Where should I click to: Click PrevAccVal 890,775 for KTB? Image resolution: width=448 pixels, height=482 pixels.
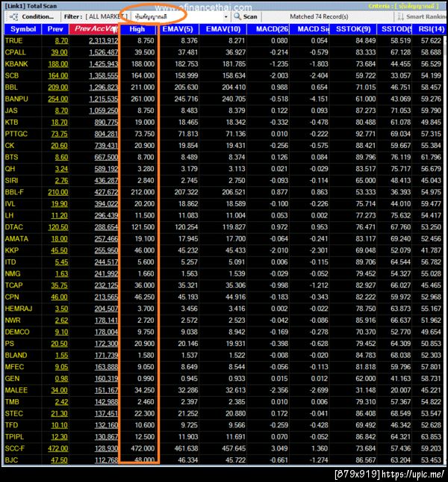point(106,123)
